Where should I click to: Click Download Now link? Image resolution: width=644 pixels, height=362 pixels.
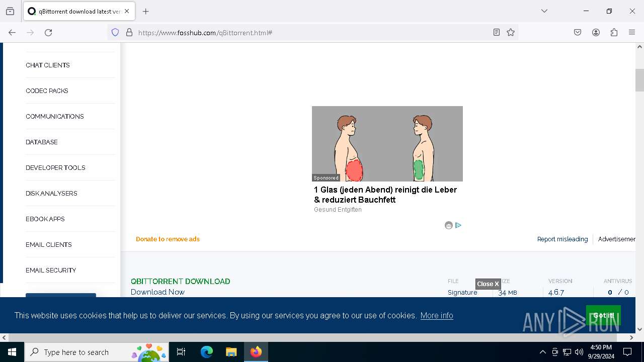pos(157,292)
